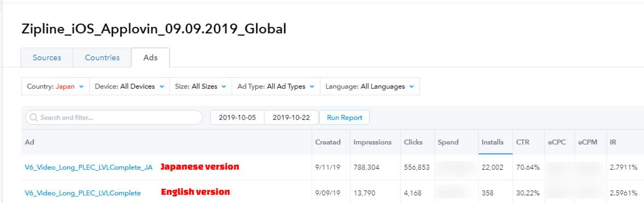Focus the Search and filter field
The image size is (644, 203).
point(114,118)
